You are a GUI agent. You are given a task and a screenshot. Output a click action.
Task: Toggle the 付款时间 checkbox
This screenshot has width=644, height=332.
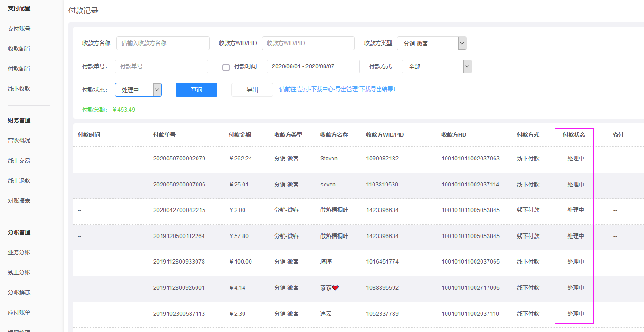point(226,67)
